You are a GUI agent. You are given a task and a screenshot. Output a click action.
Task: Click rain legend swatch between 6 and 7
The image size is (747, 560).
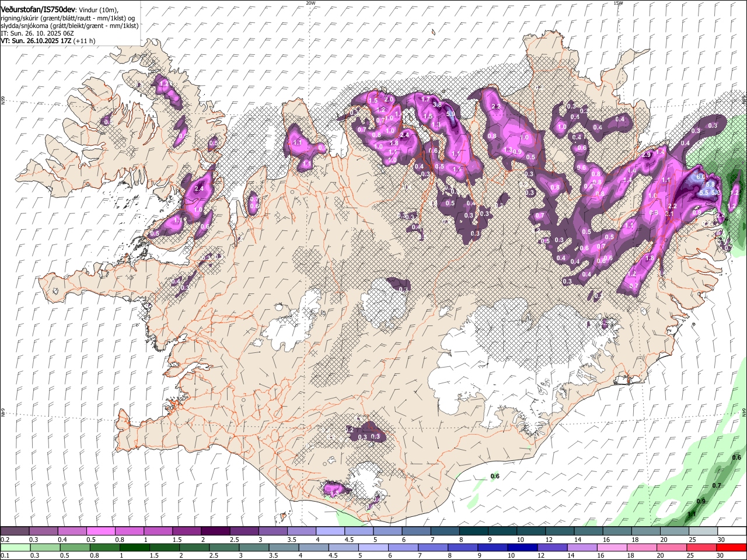point(403,547)
